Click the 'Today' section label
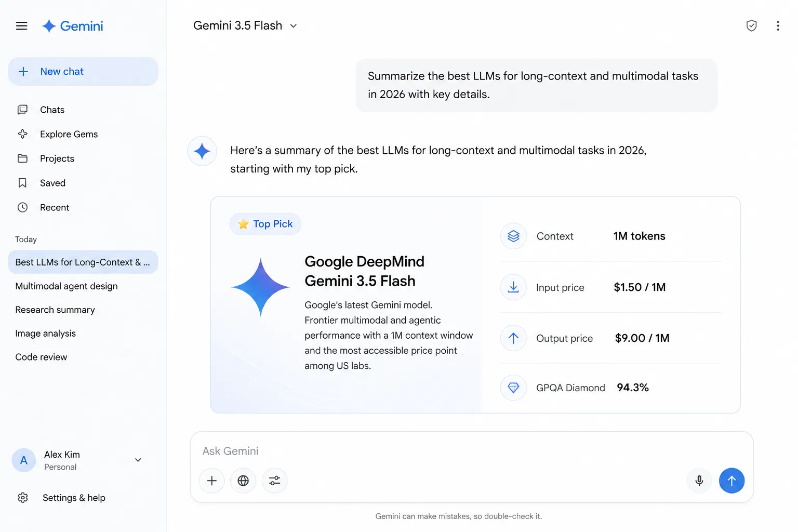Screen dimensions: 798x532 [x=26, y=240]
